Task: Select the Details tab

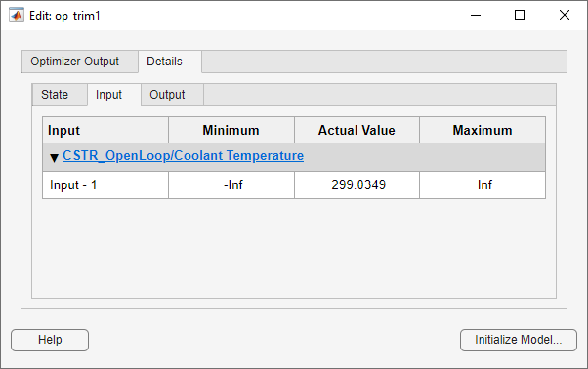Action: coord(170,61)
